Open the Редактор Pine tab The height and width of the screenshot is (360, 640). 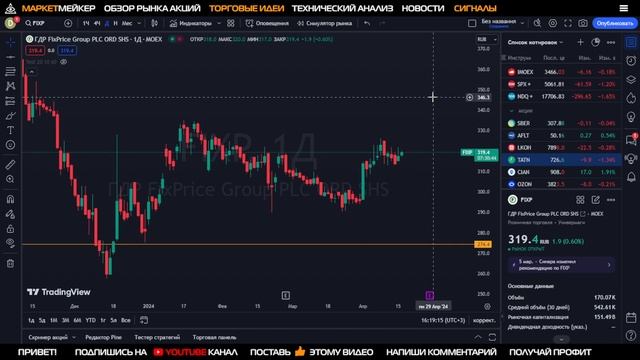(x=103, y=337)
